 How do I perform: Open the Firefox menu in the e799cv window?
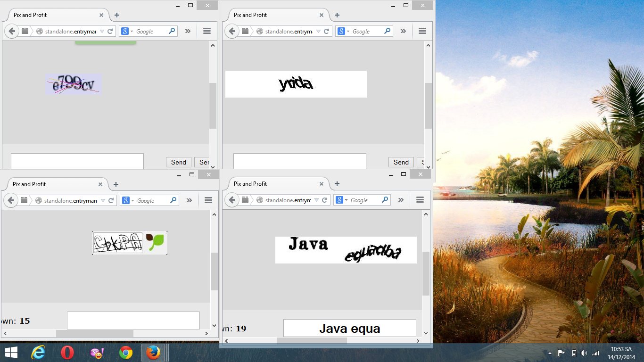(206, 31)
